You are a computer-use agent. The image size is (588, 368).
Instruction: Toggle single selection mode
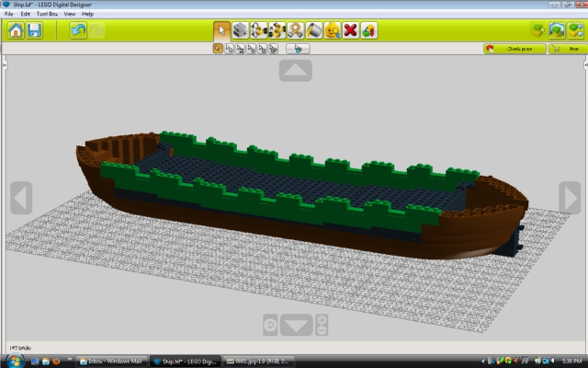point(218,49)
